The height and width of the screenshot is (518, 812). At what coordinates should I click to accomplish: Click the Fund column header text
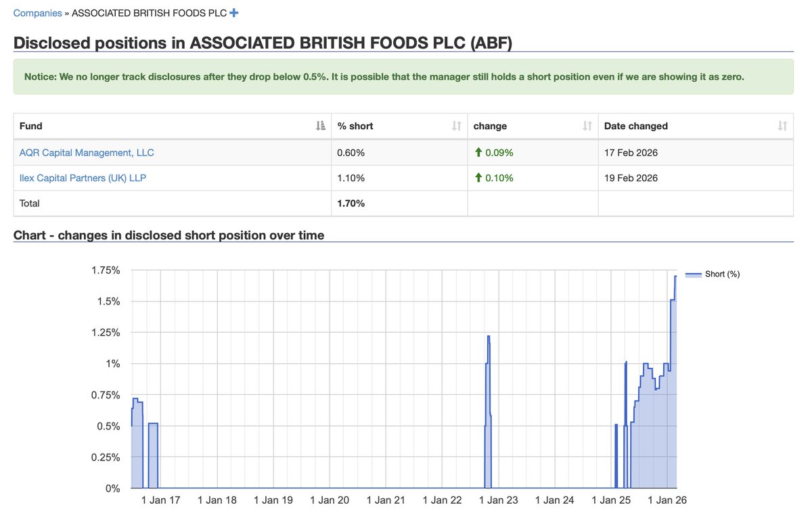pyautogui.click(x=31, y=126)
